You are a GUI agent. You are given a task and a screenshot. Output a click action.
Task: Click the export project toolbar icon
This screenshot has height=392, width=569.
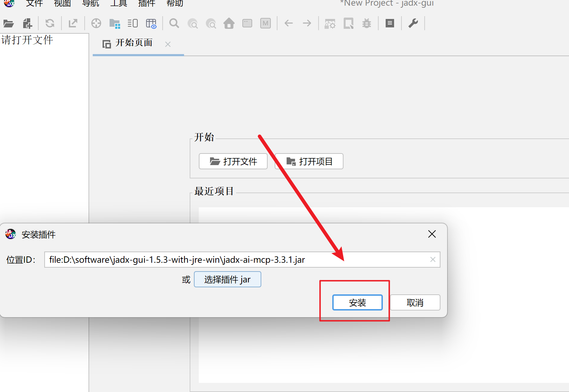(73, 24)
